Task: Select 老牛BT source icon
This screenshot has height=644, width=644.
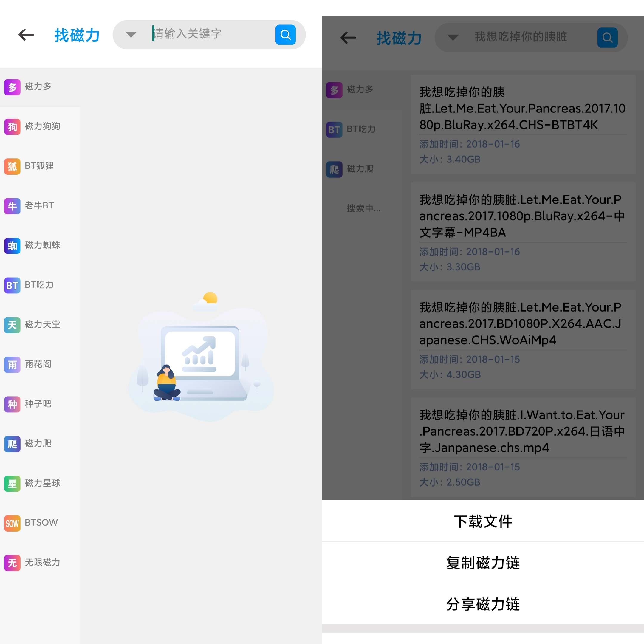Action: [x=12, y=206]
